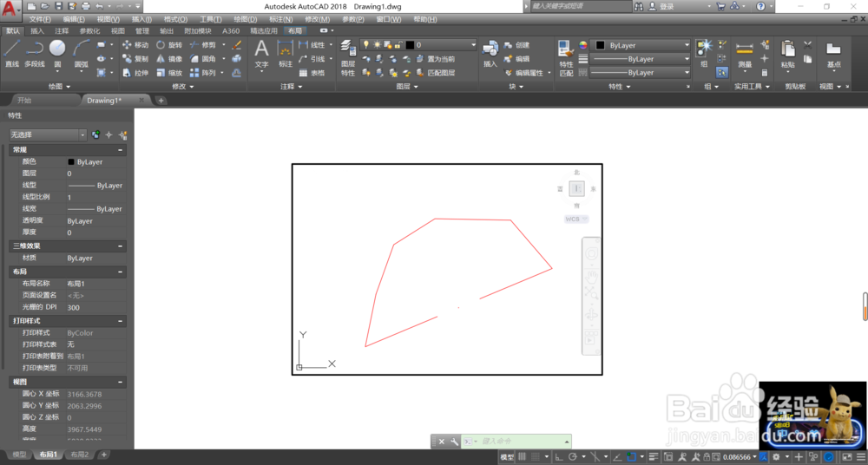Image resolution: width=868 pixels, height=465 pixels.
Task: Click the 移动 move tool
Action: pos(135,45)
